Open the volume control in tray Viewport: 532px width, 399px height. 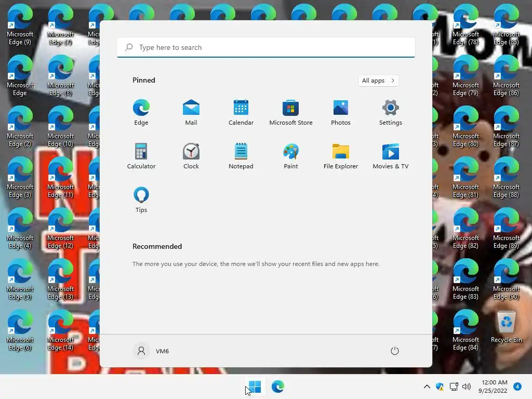[x=467, y=387]
